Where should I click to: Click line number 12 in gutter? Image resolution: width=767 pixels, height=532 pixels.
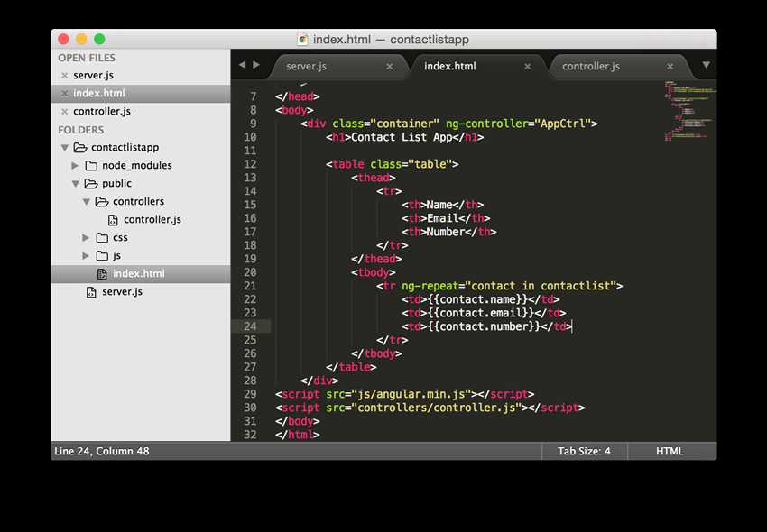click(x=250, y=164)
